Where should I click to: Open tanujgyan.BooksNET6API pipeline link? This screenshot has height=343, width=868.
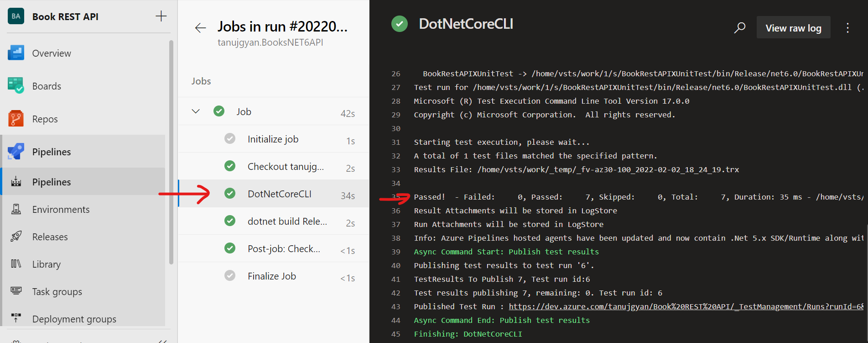click(270, 42)
